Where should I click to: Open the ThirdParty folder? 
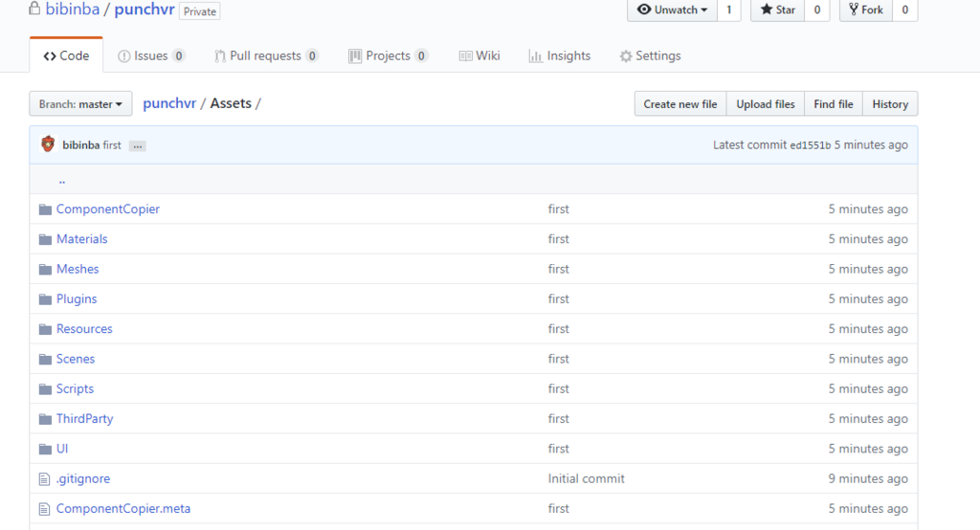(x=85, y=419)
